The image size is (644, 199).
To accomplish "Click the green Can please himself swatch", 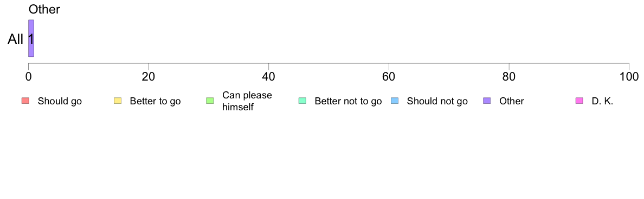I will (x=209, y=101).
